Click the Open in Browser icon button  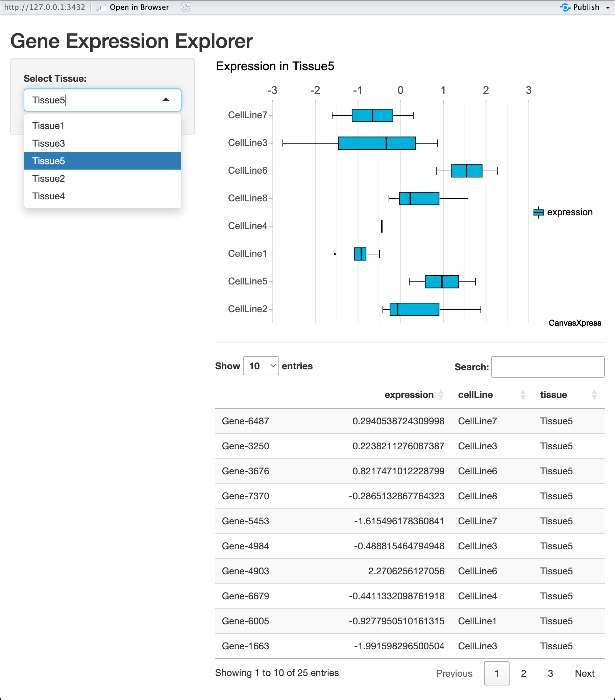tap(101, 7)
